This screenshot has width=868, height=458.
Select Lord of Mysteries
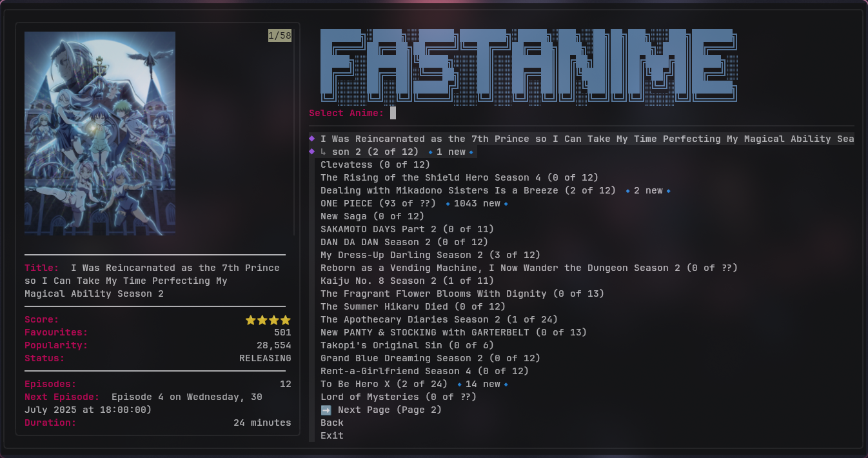399,397
